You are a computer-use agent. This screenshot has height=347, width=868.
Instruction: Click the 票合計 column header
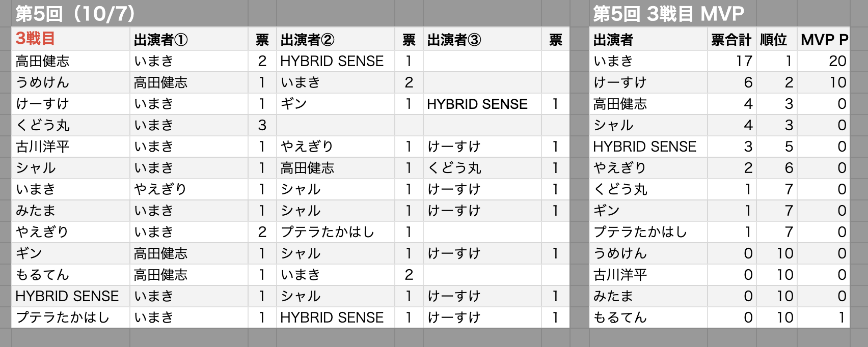coord(731,40)
